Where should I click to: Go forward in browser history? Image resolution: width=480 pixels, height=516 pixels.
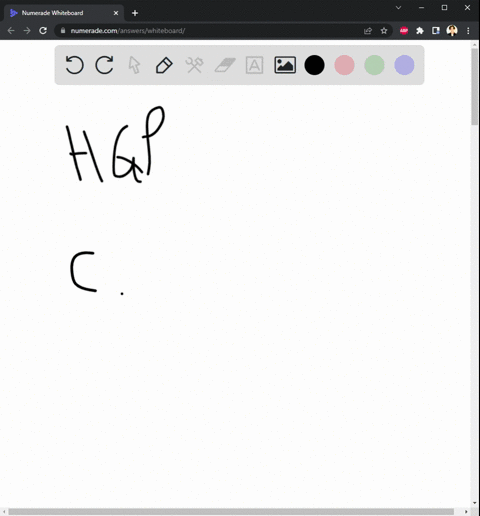tap(27, 31)
